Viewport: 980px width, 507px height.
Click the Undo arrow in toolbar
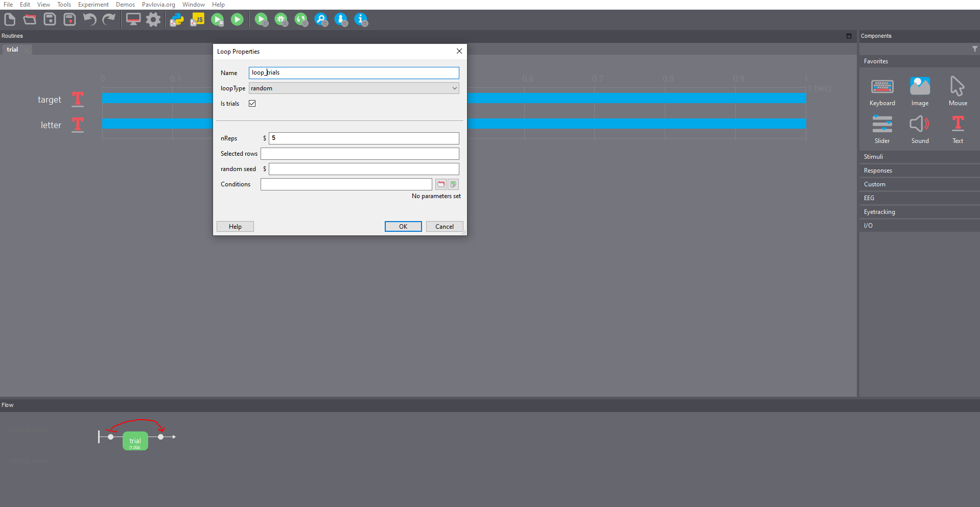89,20
